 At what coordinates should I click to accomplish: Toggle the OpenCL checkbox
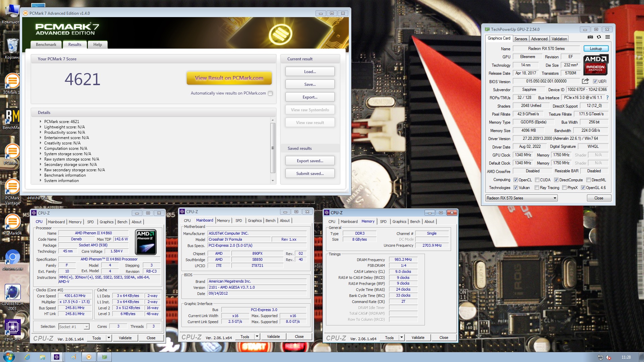[x=516, y=180]
